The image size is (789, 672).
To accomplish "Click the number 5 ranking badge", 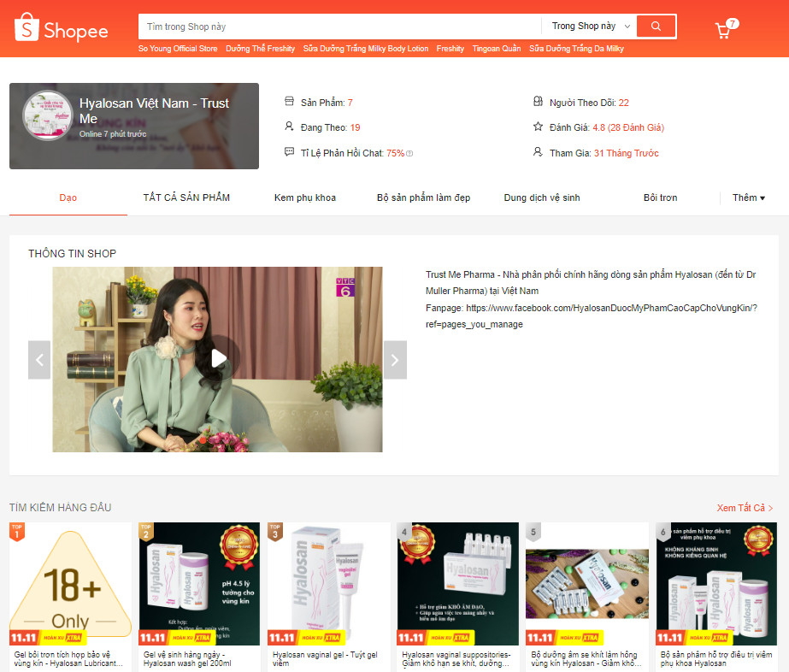I will pos(533,532).
